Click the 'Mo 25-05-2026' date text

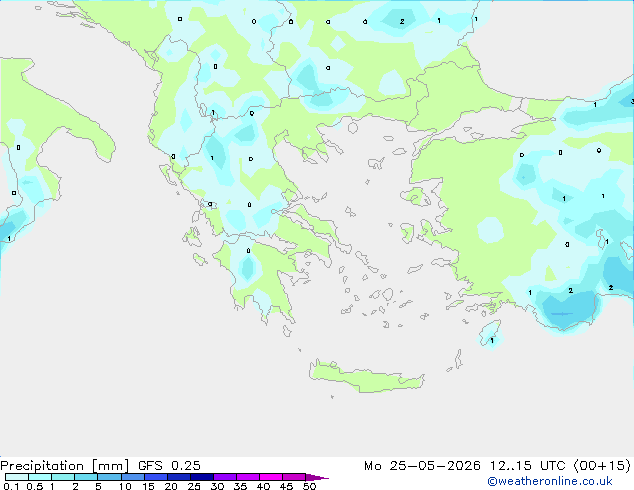coord(423,466)
